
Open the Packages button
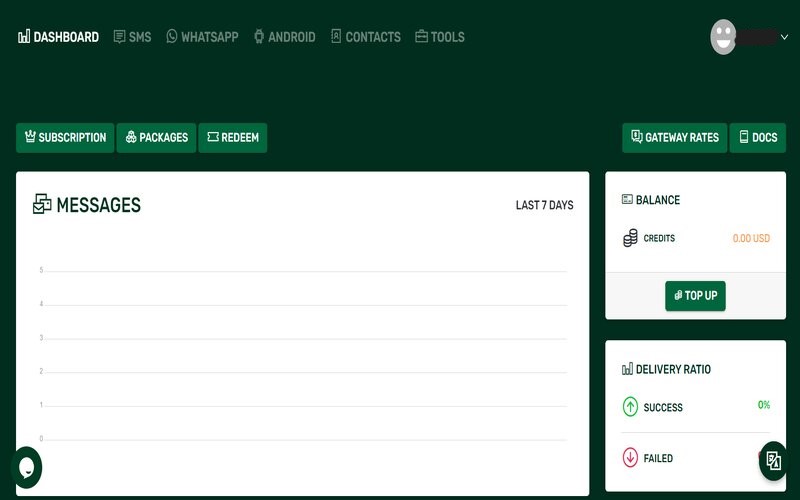(x=156, y=138)
